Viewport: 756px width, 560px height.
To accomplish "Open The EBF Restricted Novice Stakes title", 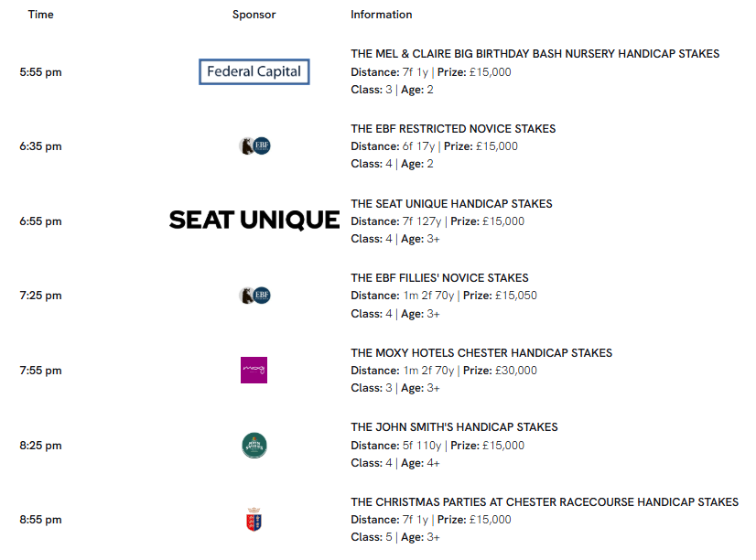I will tap(453, 129).
